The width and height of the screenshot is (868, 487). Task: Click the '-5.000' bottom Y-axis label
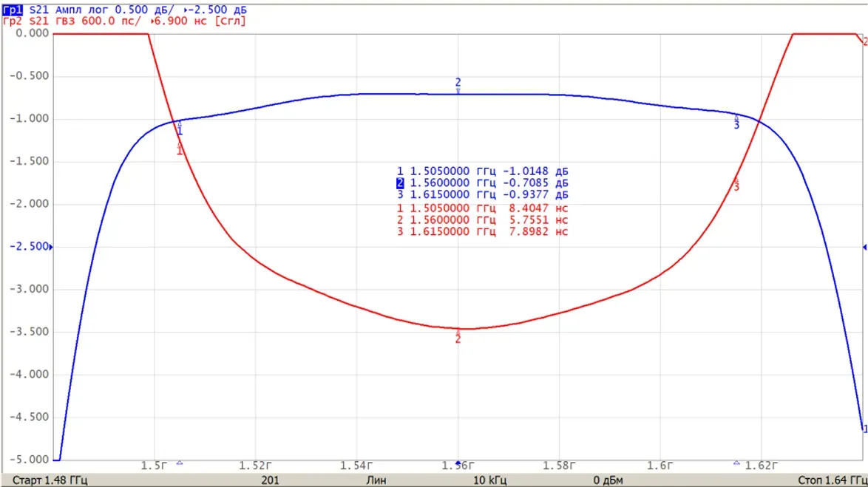(x=30, y=460)
